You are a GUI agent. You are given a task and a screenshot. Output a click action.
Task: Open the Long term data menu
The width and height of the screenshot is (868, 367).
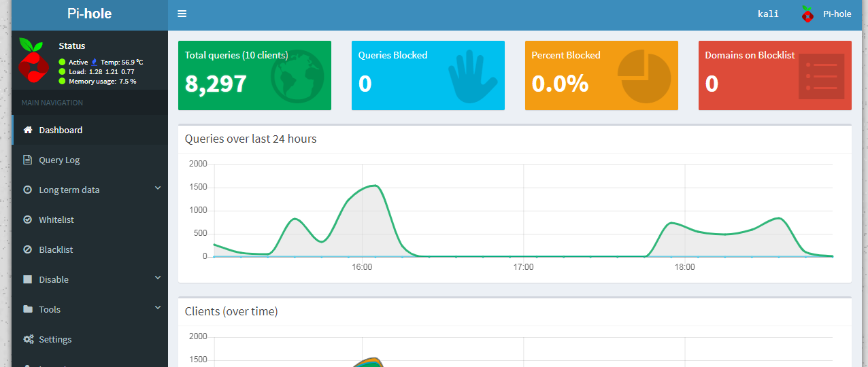coord(90,190)
